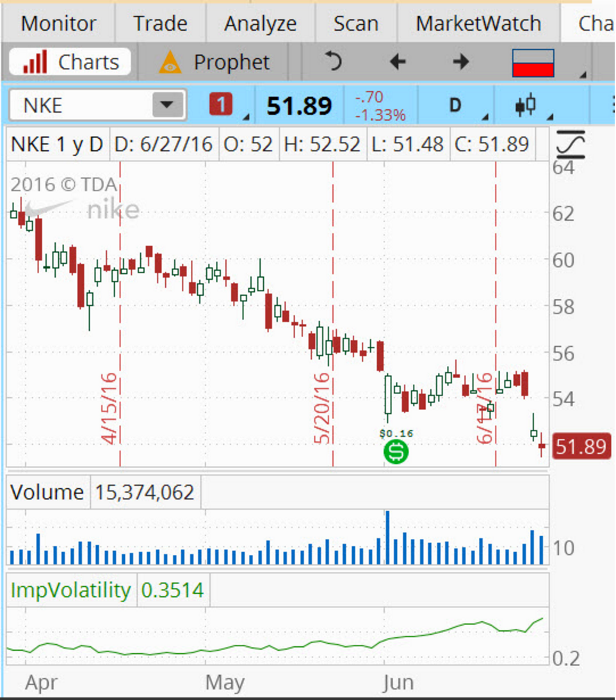The width and height of the screenshot is (616, 700).
Task: Click the Apr label on time axis
Action: [x=42, y=683]
